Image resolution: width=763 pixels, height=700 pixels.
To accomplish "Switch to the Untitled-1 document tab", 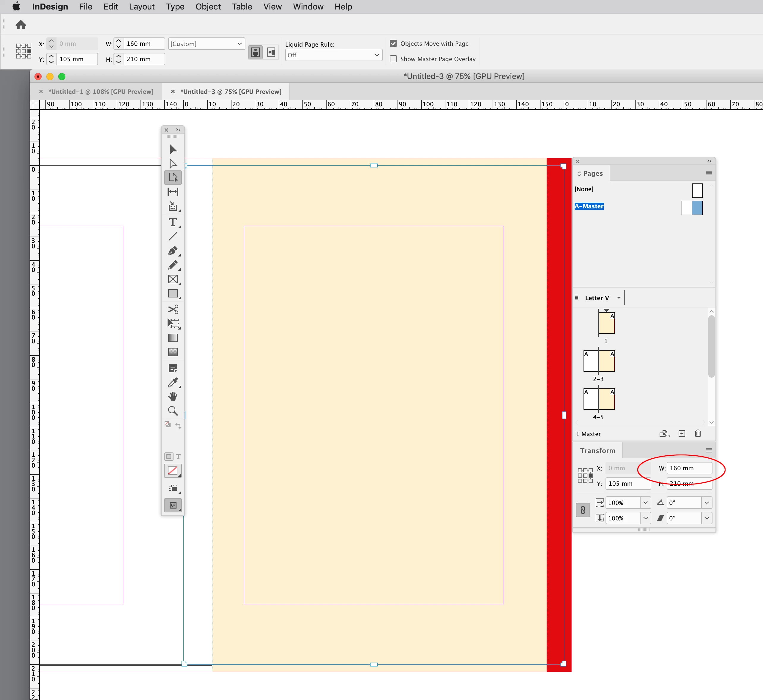I will [x=101, y=92].
